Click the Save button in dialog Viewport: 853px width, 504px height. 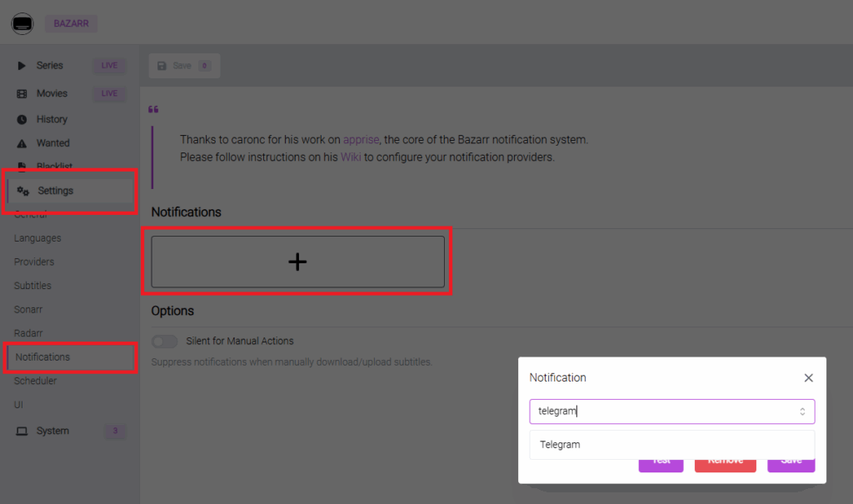tap(791, 464)
